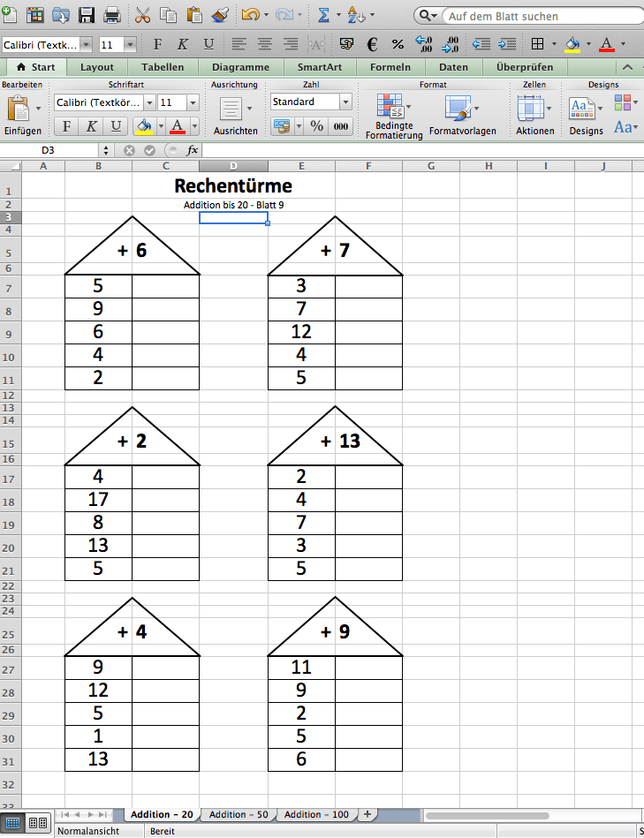Click the Print icon in toolbar
644x838 pixels.
pyautogui.click(x=112, y=15)
